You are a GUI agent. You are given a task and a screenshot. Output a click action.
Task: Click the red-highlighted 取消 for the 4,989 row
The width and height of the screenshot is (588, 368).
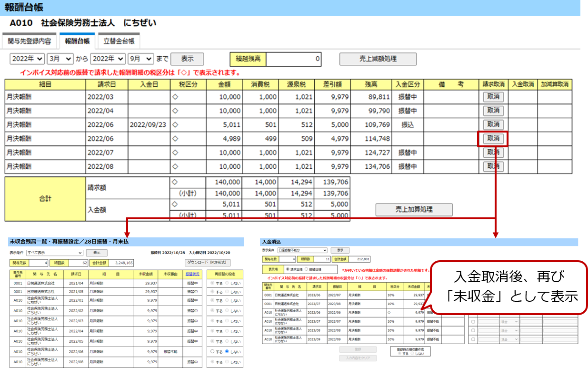(x=493, y=139)
